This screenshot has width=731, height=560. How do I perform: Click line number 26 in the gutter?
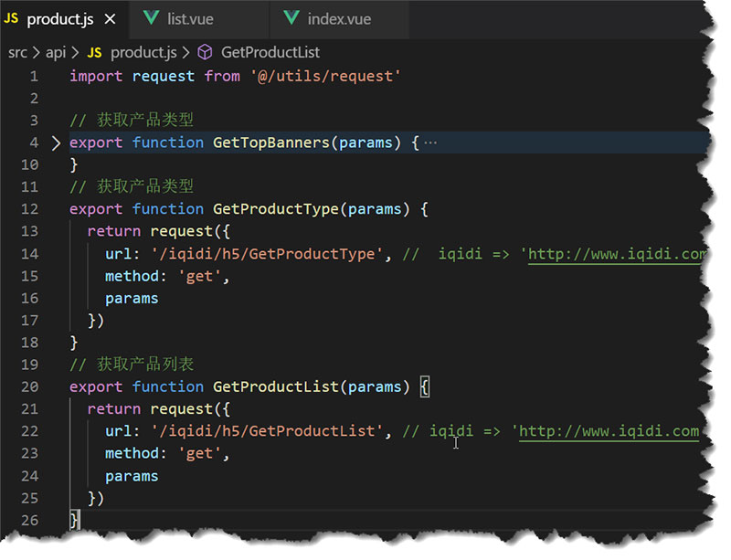point(30,521)
